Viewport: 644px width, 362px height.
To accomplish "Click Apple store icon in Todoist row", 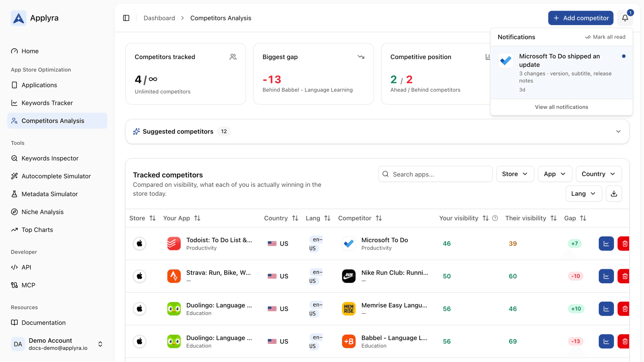I will [x=140, y=243].
